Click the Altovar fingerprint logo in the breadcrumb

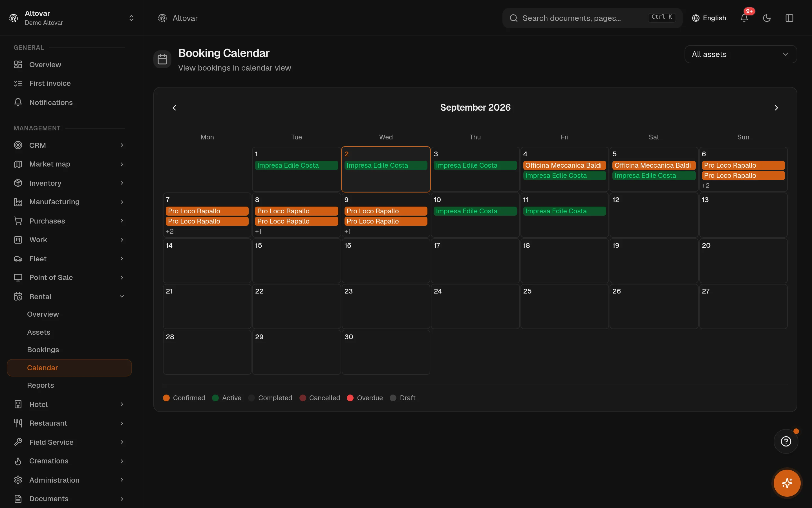tap(162, 18)
